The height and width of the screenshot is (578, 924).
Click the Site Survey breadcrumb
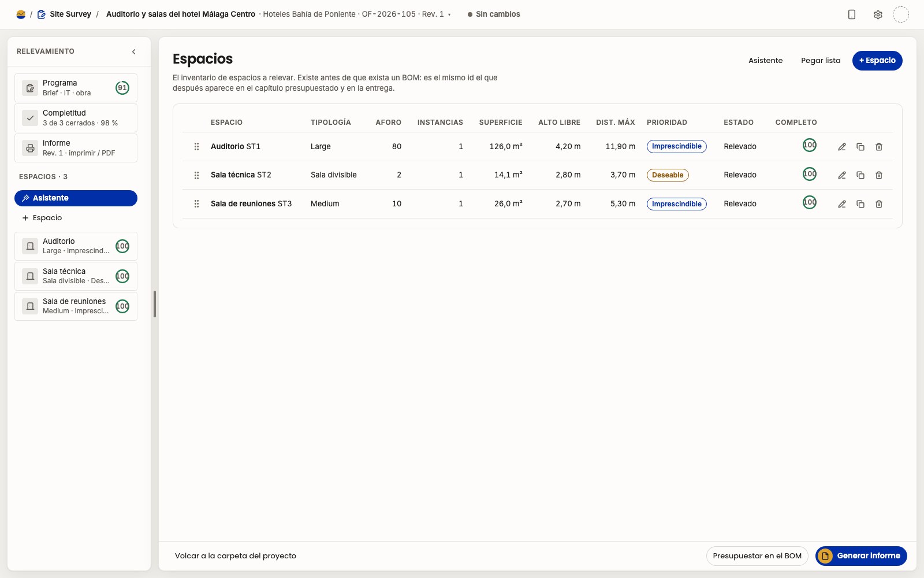[70, 14]
